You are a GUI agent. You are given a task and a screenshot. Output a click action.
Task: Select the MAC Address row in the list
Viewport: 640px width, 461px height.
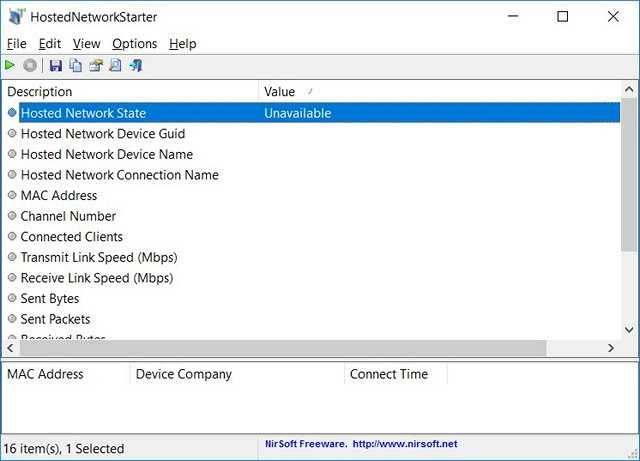click(x=313, y=195)
